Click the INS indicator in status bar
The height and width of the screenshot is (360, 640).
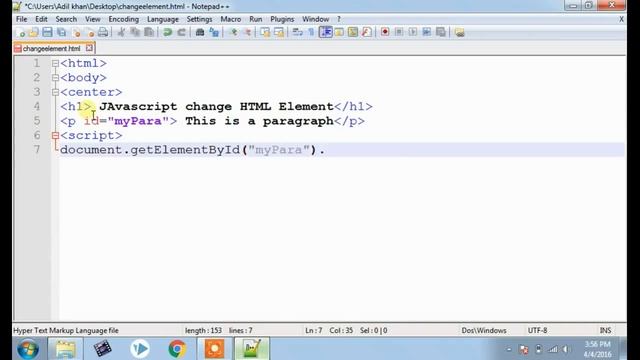[605, 330]
